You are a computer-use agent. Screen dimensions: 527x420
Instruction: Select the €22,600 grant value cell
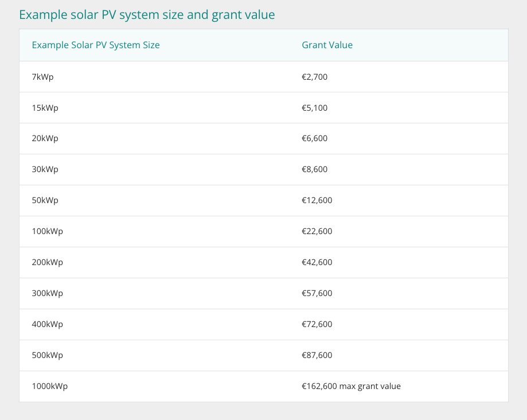(x=317, y=232)
